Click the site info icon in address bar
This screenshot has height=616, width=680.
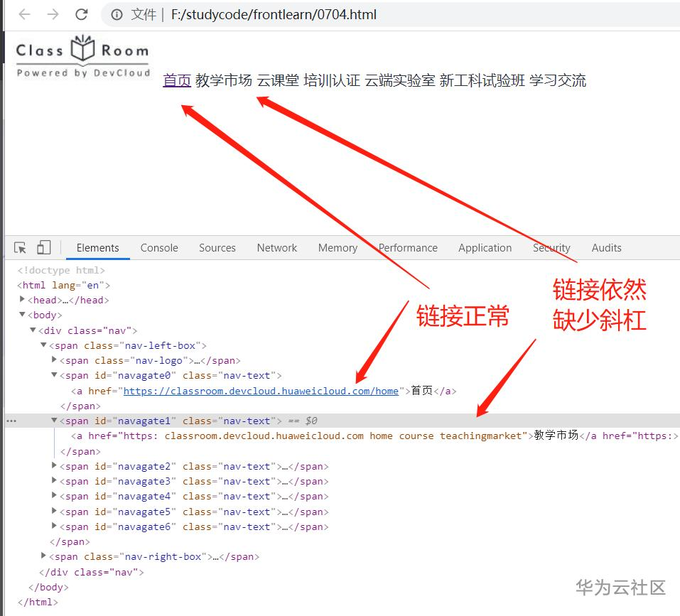117,15
